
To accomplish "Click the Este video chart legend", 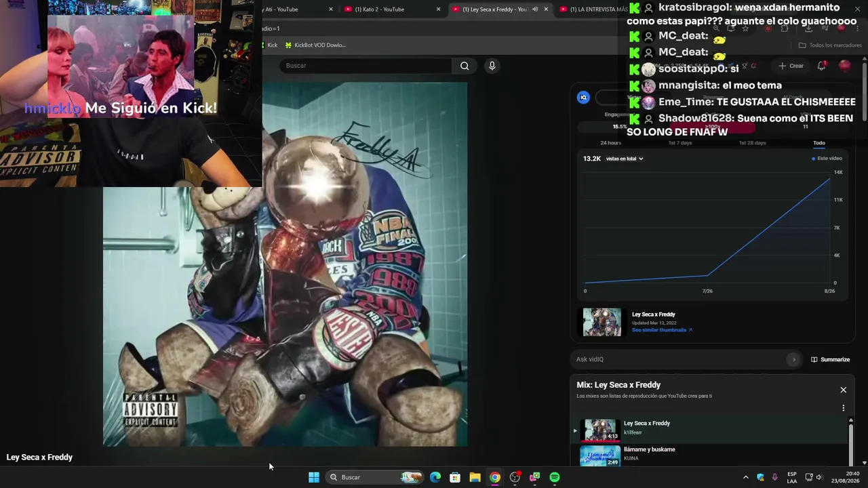I will coord(827,159).
